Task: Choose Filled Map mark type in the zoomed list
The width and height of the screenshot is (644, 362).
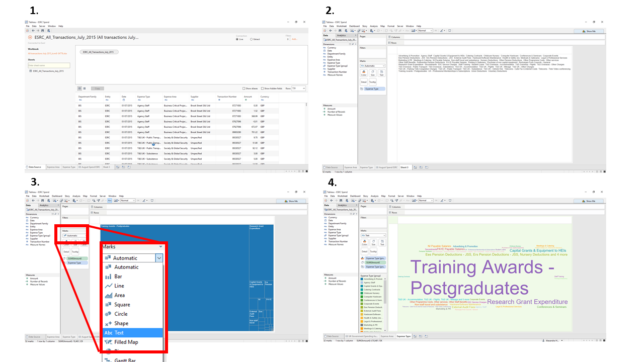Action: (x=133, y=342)
